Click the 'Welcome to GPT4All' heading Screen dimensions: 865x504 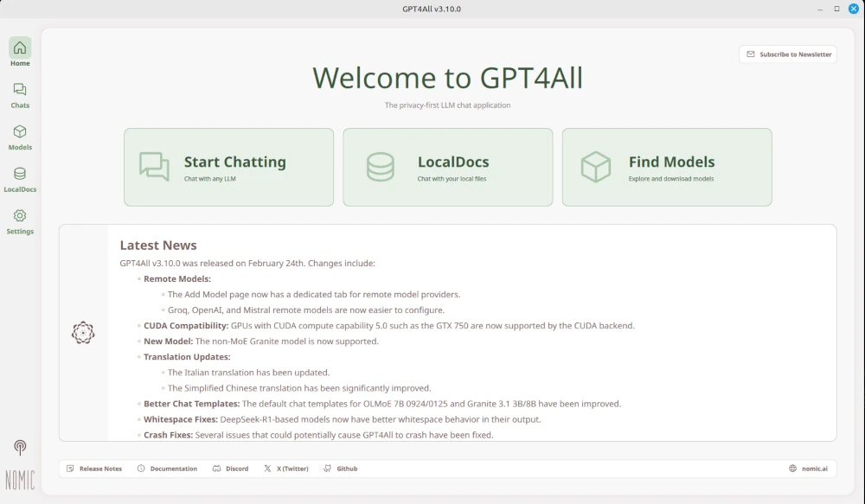447,78
